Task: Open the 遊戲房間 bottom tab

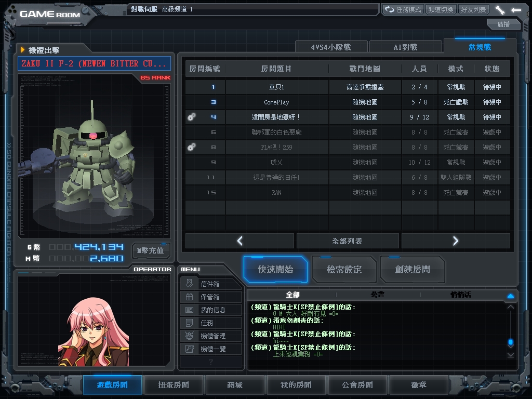Action: [x=112, y=385]
